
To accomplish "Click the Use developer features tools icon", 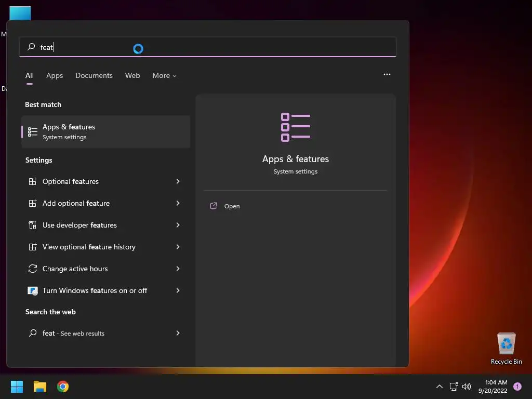I will [x=33, y=225].
